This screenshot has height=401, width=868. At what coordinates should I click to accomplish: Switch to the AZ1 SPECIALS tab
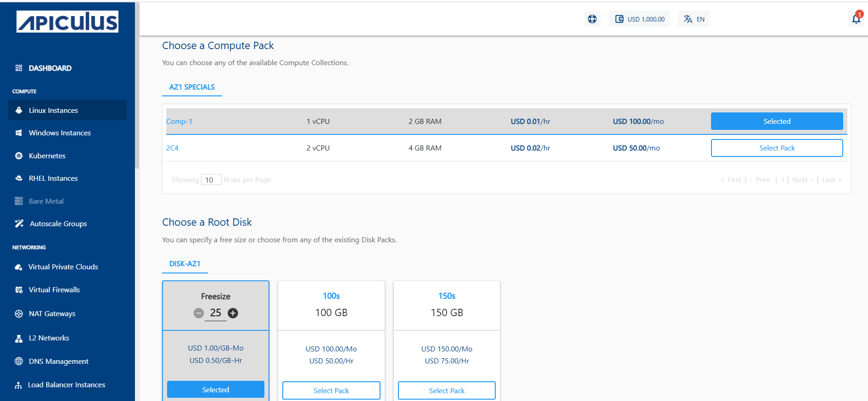[x=192, y=87]
